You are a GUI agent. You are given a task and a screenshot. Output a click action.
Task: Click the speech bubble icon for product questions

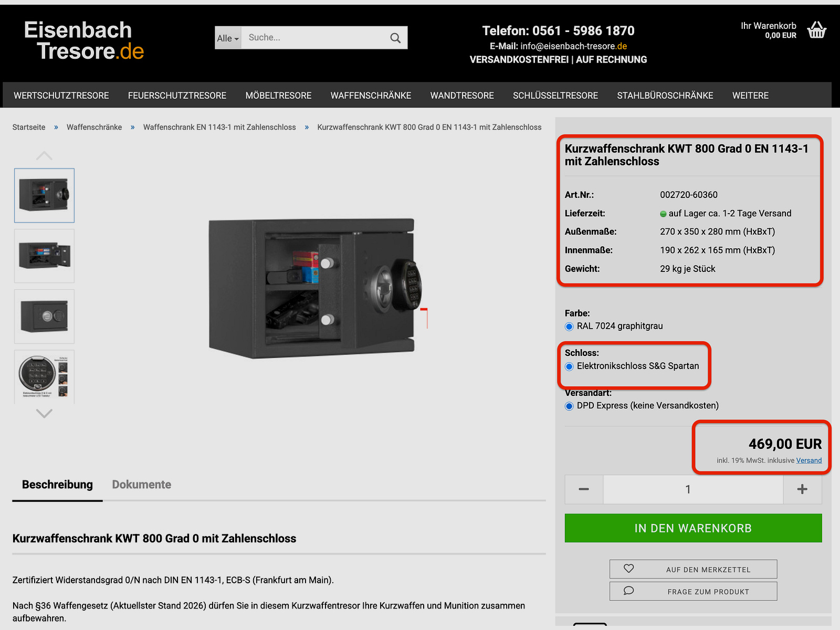pos(628,591)
